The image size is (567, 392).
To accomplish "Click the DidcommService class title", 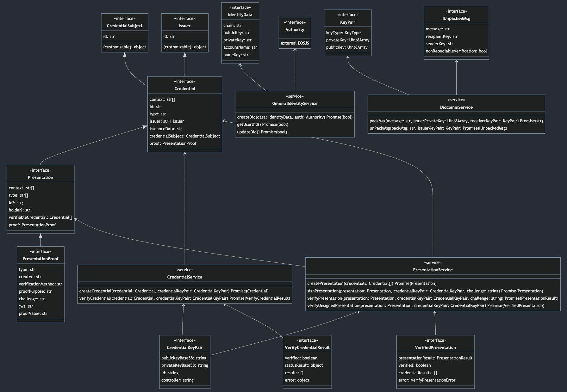I will 456,107.
